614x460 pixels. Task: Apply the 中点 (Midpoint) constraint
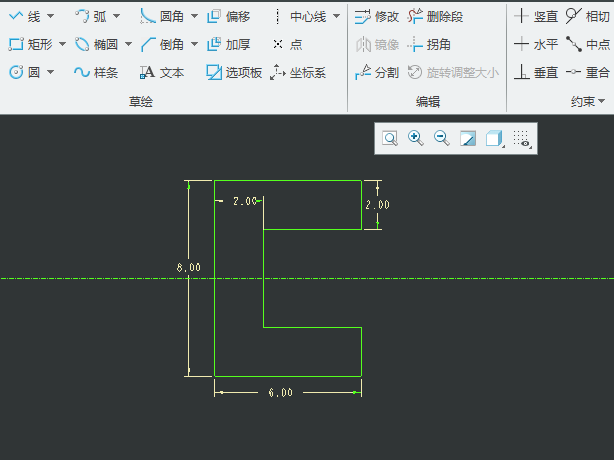coord(588,44)
